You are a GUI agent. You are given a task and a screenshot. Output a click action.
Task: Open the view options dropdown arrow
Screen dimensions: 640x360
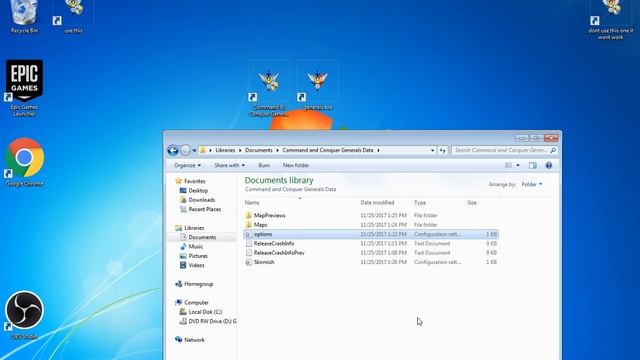[518, 165]
